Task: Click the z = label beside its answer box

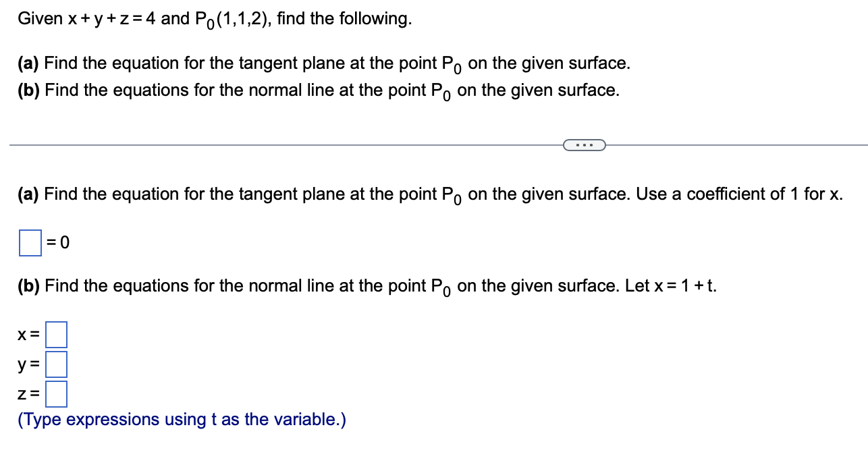Action: pos(27,395)
